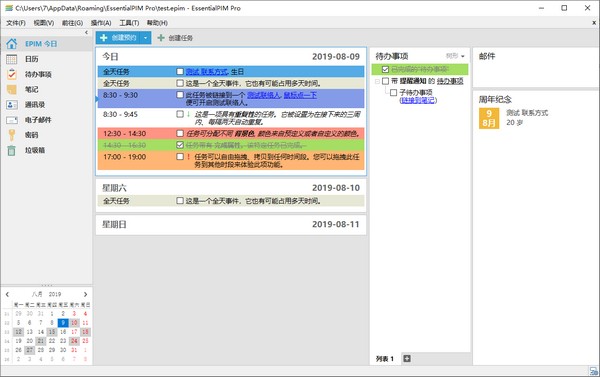Open the 通讯录 contacts icon
The image size is (600, 377).
(x=11, y=104)
